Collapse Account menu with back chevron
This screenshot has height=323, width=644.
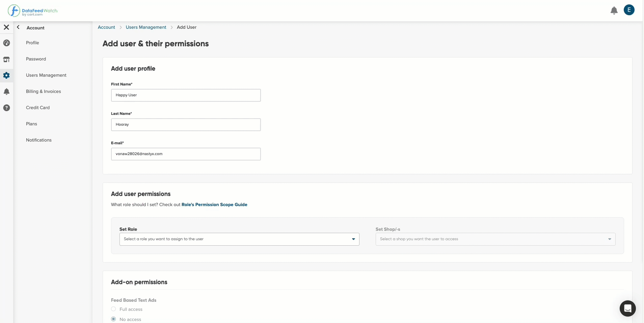(x=18, y=27)
